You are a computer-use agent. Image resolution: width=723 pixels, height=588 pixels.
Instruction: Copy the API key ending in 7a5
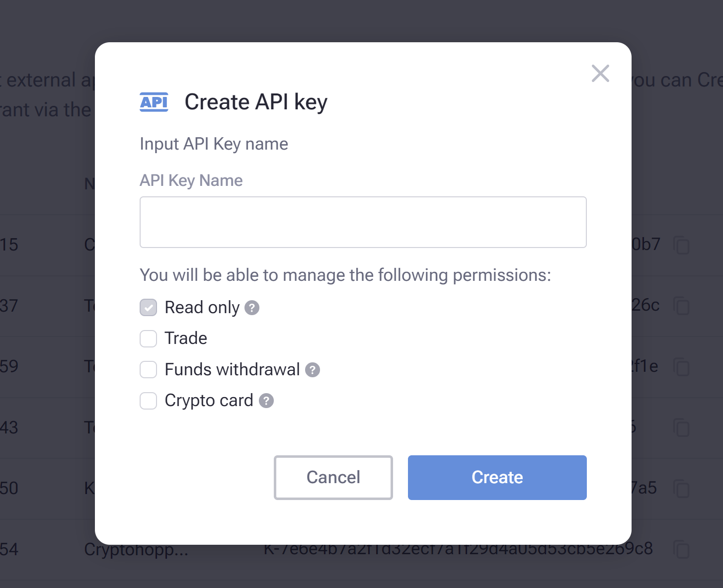(681, 489)
